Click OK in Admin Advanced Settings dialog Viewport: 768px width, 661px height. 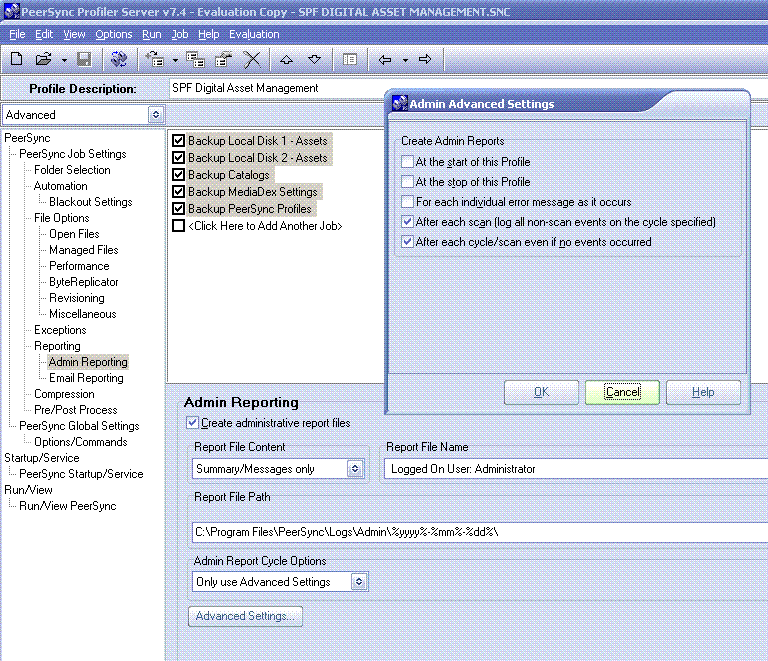541,392
